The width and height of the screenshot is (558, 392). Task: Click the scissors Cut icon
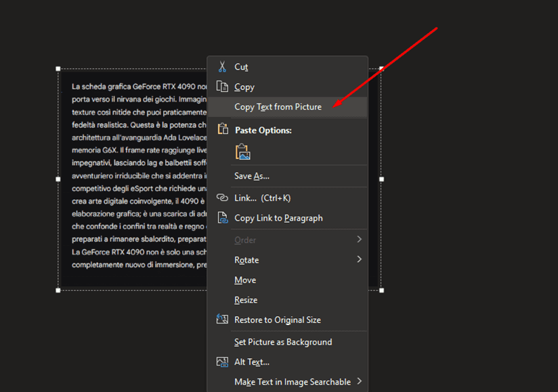[221, 66]
